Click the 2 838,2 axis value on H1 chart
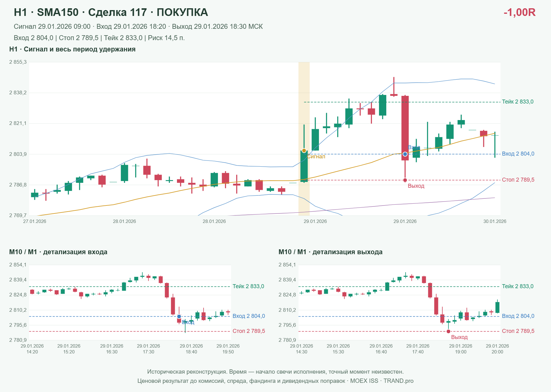This screenshot has width=551, height=392. 18,93
